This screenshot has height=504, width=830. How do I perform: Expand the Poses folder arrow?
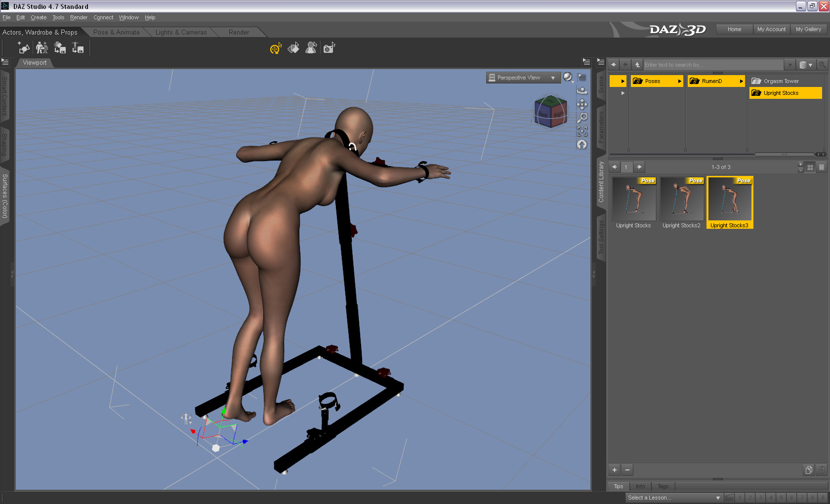[679, 81]
